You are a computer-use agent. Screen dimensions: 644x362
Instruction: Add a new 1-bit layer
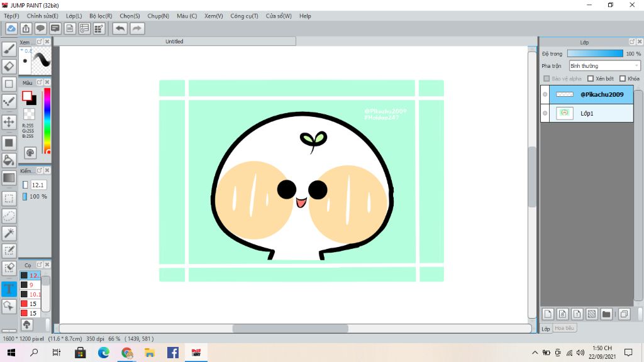tap(577, 314)
